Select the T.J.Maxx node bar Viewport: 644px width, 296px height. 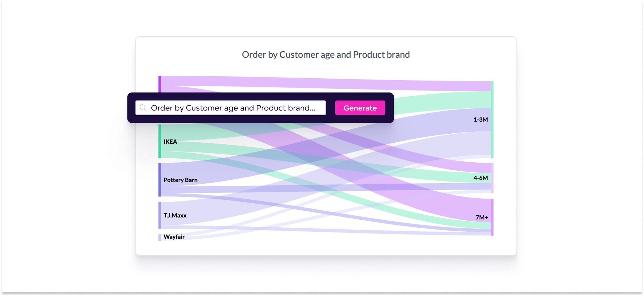coord(160,215)
